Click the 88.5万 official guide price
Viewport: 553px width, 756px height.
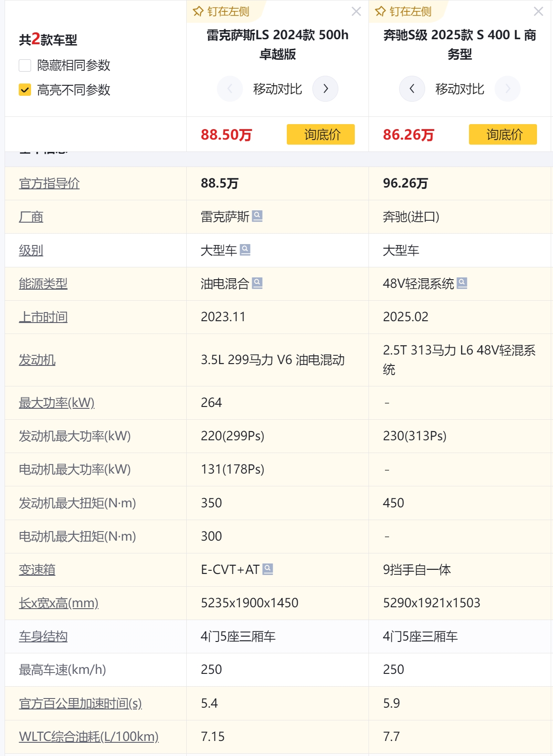pyautogui.click(x=220, y=183)
